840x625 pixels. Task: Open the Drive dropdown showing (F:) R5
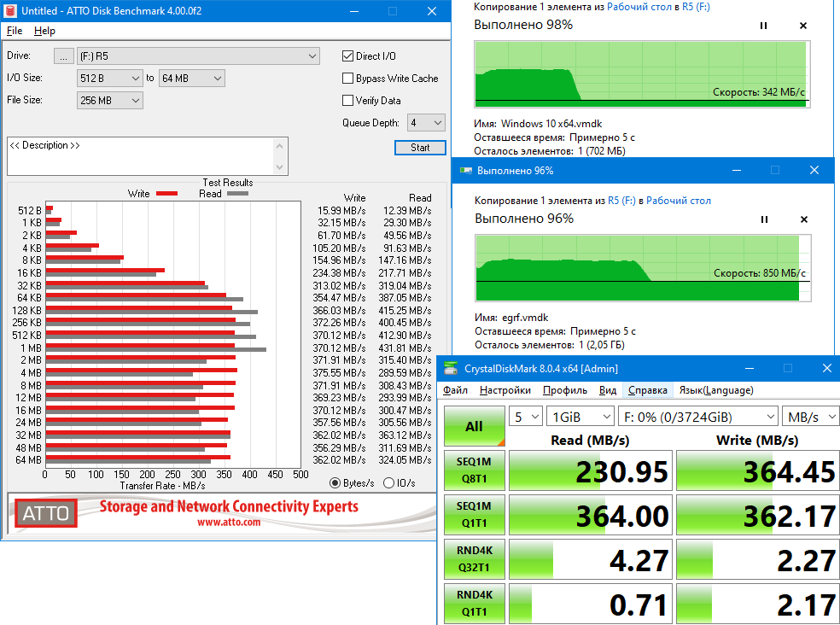(198, 56)
